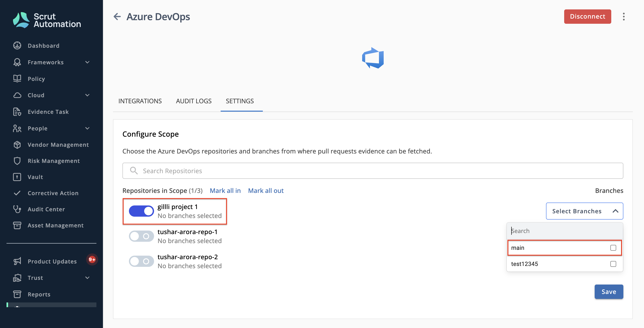
Task: Open Policy in the sidebar
Action: coord(36,79)
